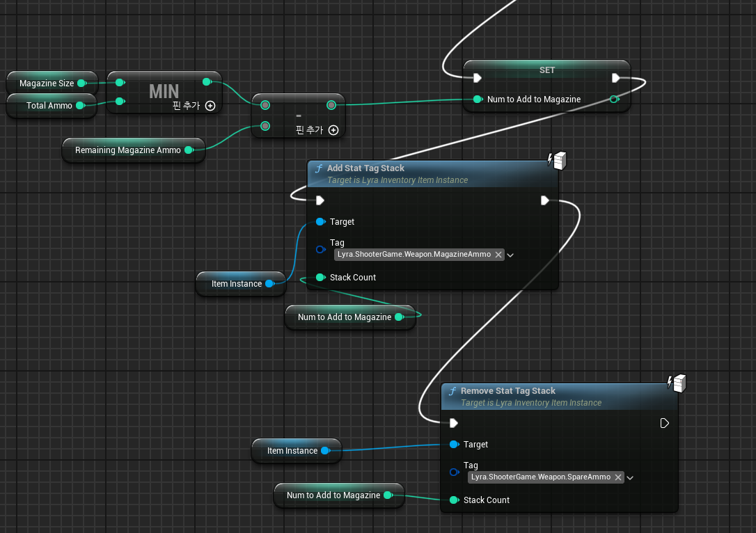Screen dimensions: 756x533
Task: Select Num to Add to Magazine node below Add Stat
Action: (350, 317)
